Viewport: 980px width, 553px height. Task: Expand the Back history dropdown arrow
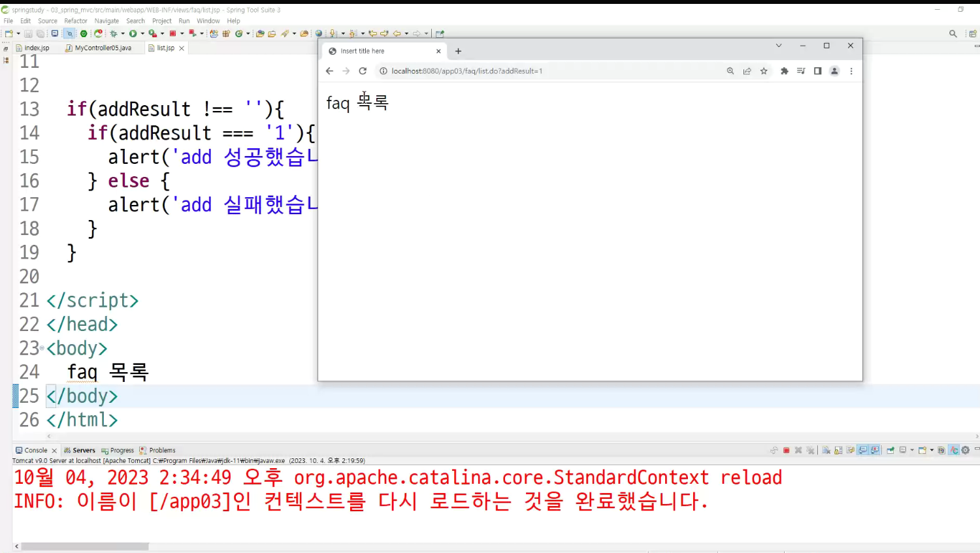coord(406,33)
